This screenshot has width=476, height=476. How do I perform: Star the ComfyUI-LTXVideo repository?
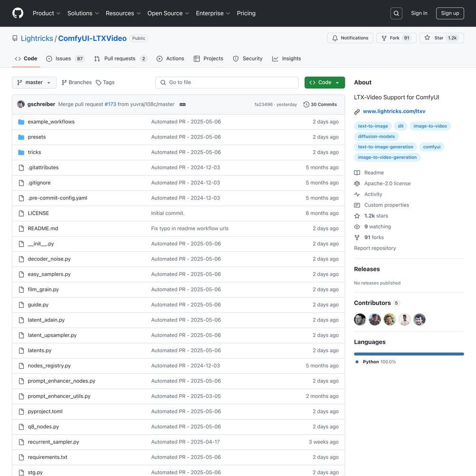[440, 38]
